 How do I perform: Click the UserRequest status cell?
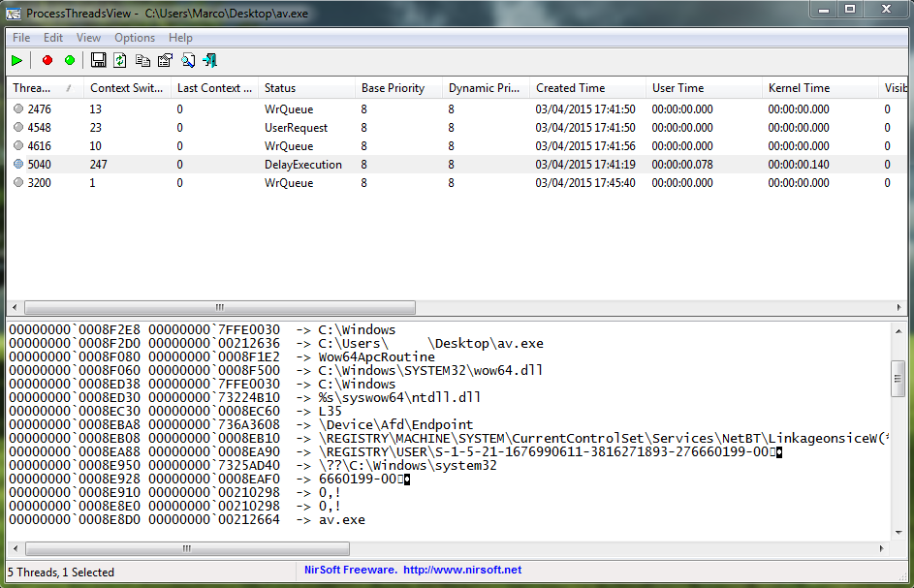pyautogui.click(x=297, y=128)
